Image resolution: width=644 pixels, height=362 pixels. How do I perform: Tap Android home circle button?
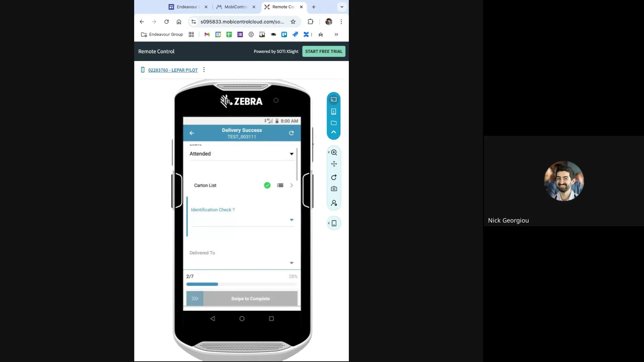pyautogui.click(x=242, y=319)
